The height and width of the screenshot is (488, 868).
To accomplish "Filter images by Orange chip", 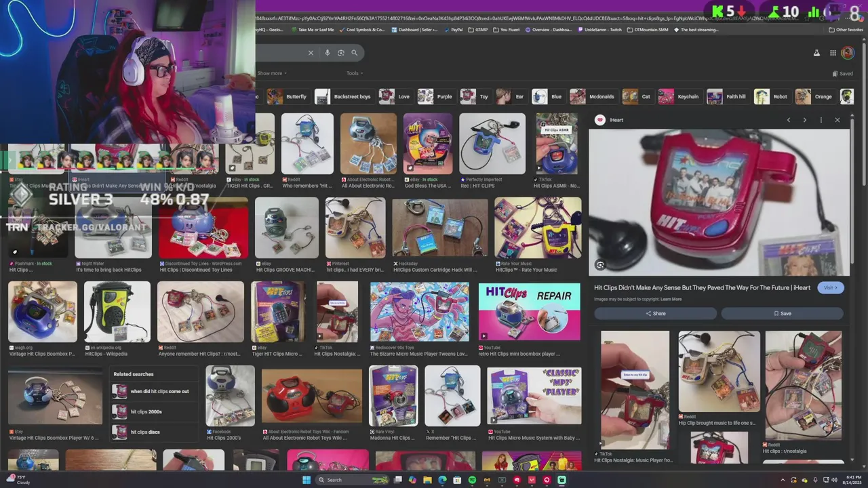I will (x=814, y=97).
